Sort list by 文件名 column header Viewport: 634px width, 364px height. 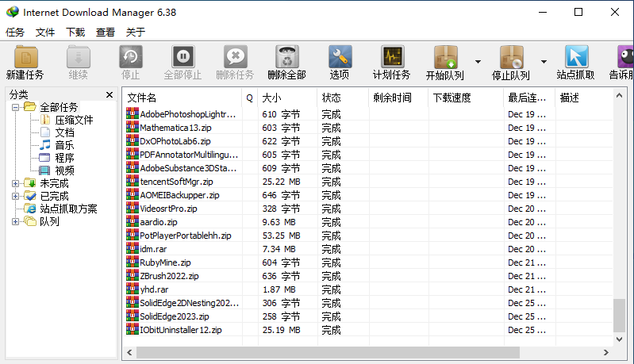coord(183,98)
